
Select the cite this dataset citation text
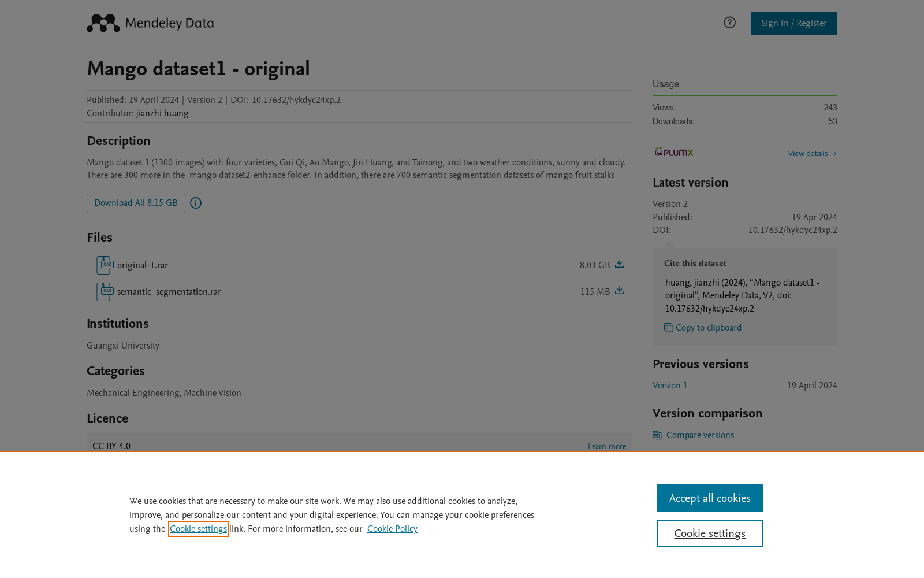743,295
